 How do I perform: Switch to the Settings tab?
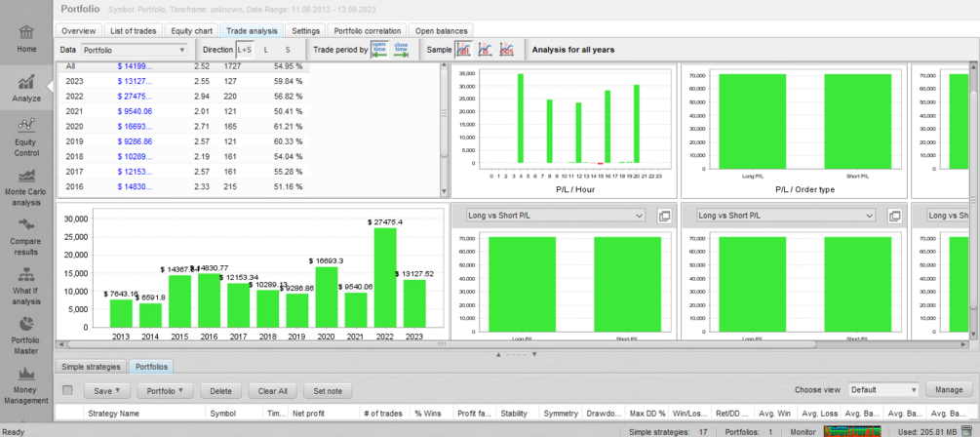tap(305, 30)
